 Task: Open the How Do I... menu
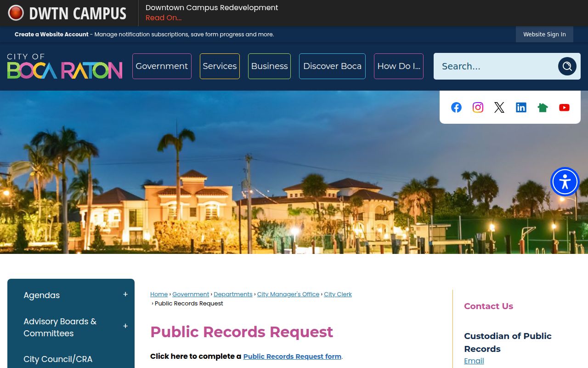[399, 66]
